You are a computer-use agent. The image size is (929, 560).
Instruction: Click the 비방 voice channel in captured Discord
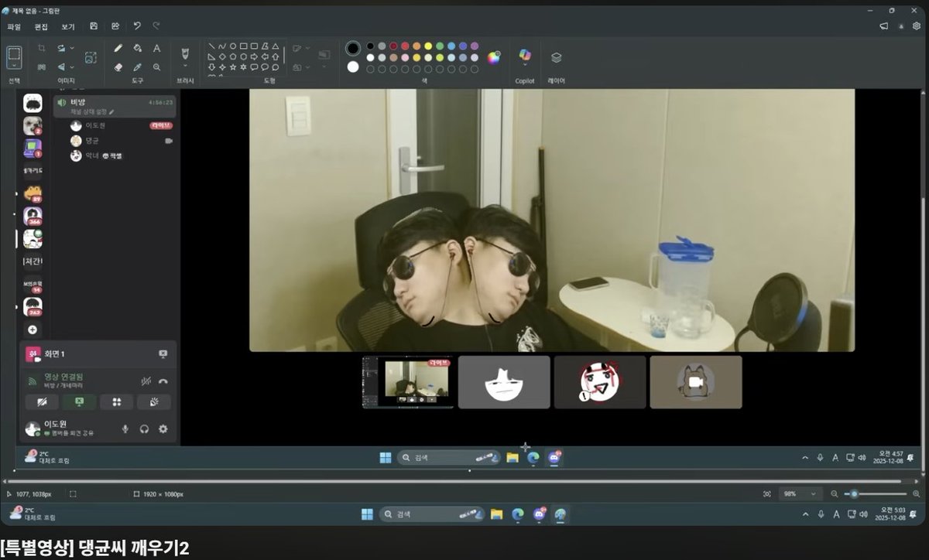pos(115,107)
